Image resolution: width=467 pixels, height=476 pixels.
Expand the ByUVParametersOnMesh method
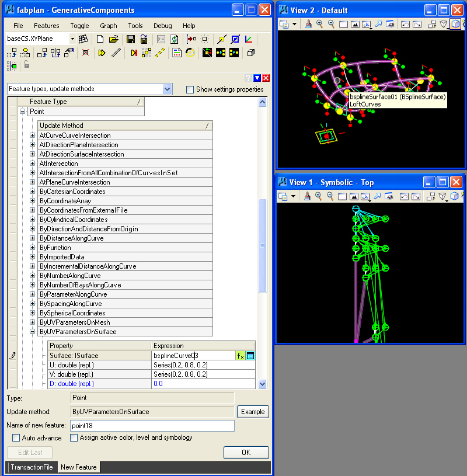coord(33,322)
